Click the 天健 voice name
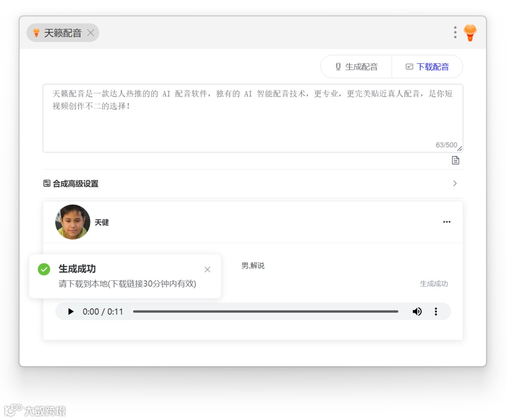The image size is (506, 420). (x=102, y=222)
